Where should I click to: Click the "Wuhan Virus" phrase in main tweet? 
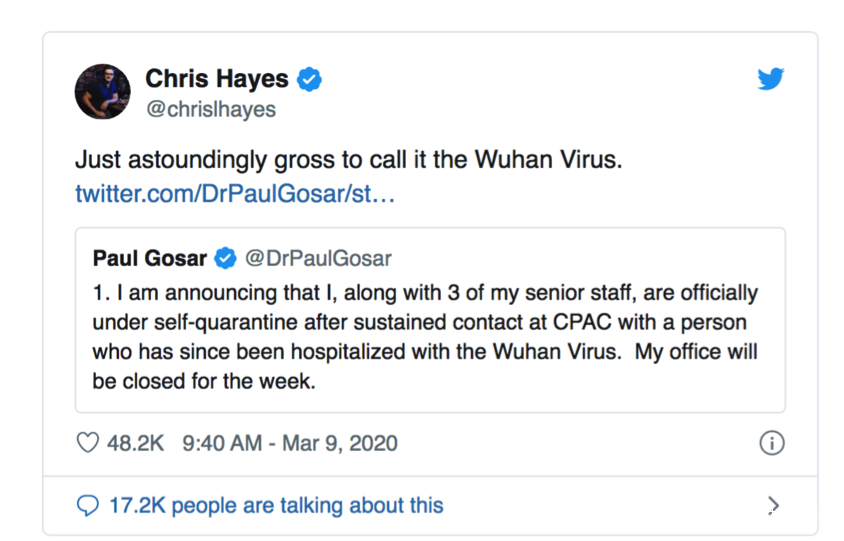pos(560,161)
